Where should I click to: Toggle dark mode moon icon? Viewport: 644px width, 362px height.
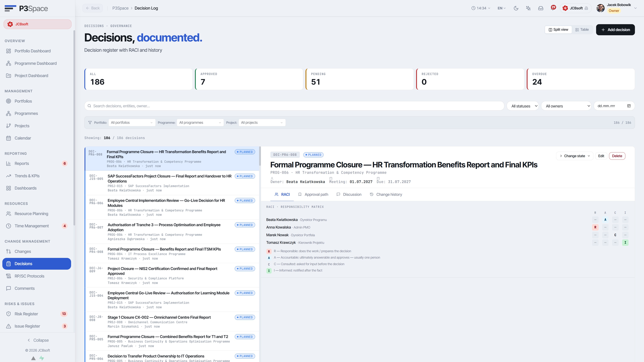pyautogui.click(x=516, y=8)
